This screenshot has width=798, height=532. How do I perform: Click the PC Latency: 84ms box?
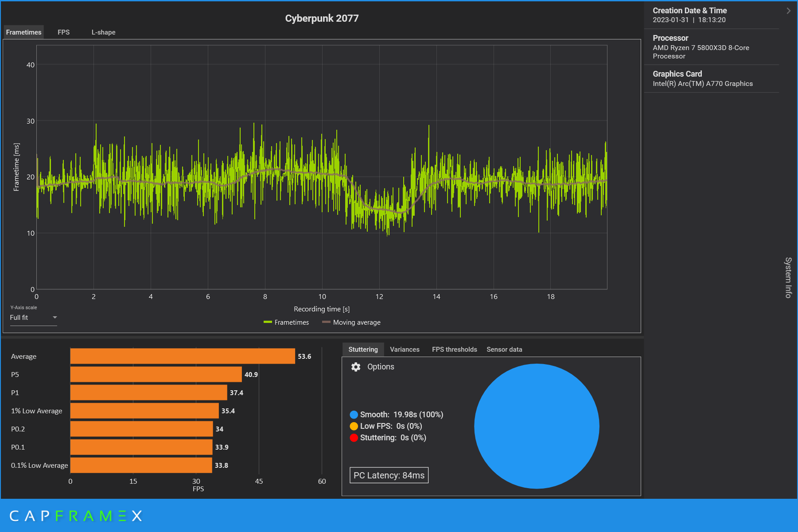(x=389, y=475)
